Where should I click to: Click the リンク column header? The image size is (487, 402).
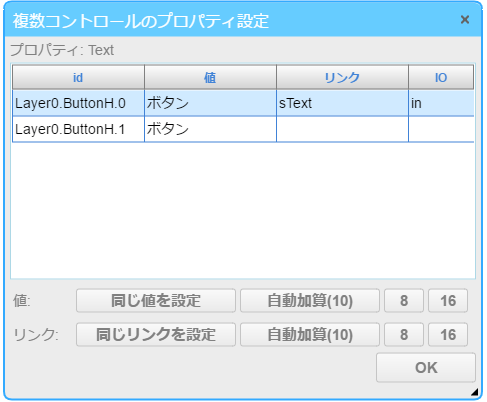click(x=342, y=77)
